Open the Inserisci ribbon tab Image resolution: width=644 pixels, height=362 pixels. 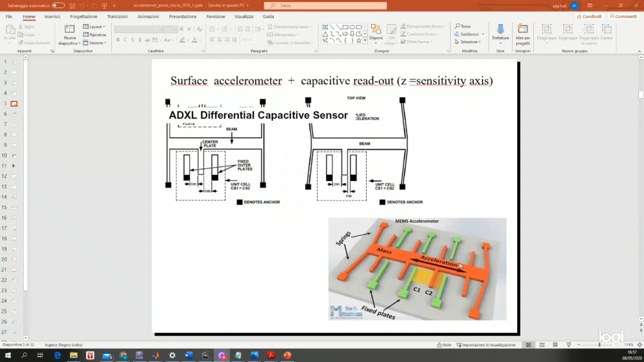[x=52, y=16]
